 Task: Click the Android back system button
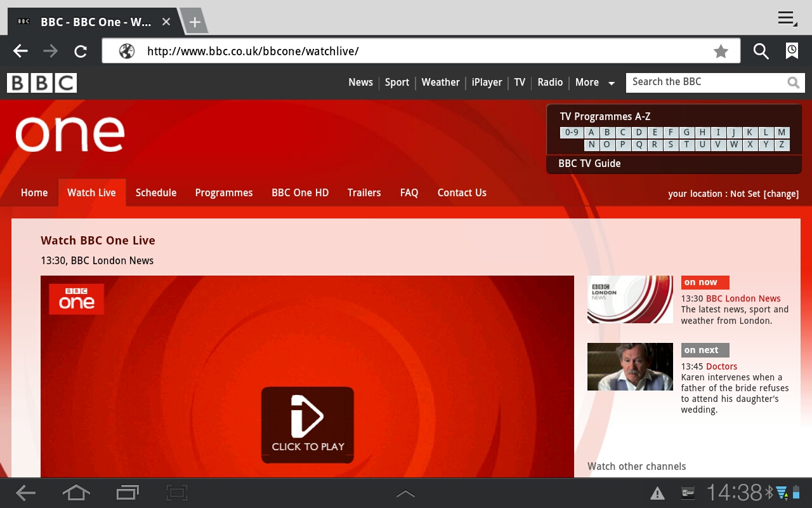(x=25, y=493)
